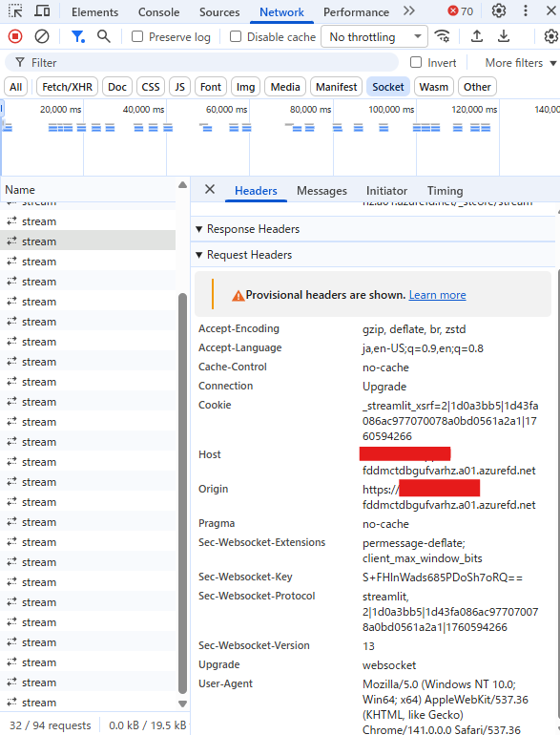
Task: Click the Upgrade header value websocket
Action: [389, 665]
